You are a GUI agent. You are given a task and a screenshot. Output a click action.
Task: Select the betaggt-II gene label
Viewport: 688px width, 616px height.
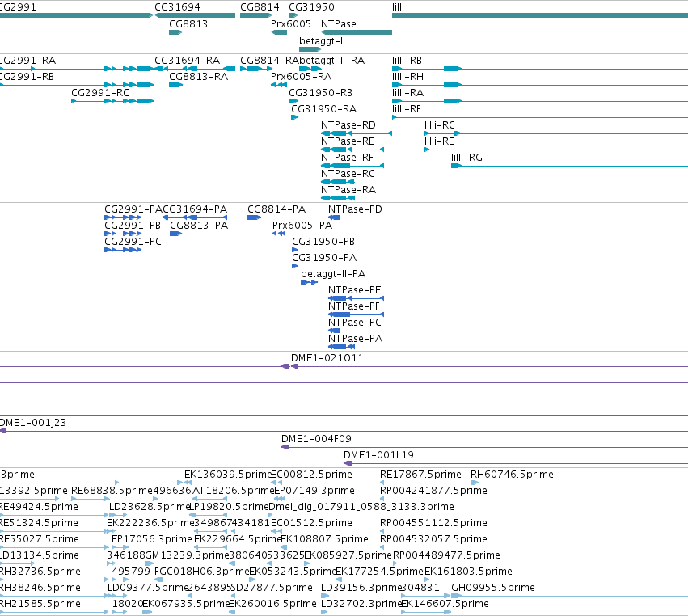pos(322,40)
